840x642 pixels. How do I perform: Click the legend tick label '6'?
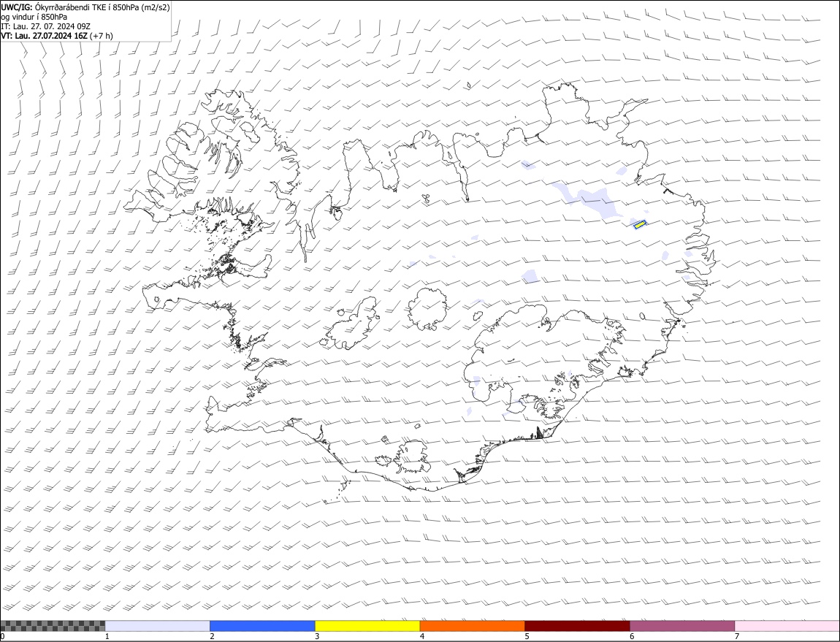[x=632, y=637]
